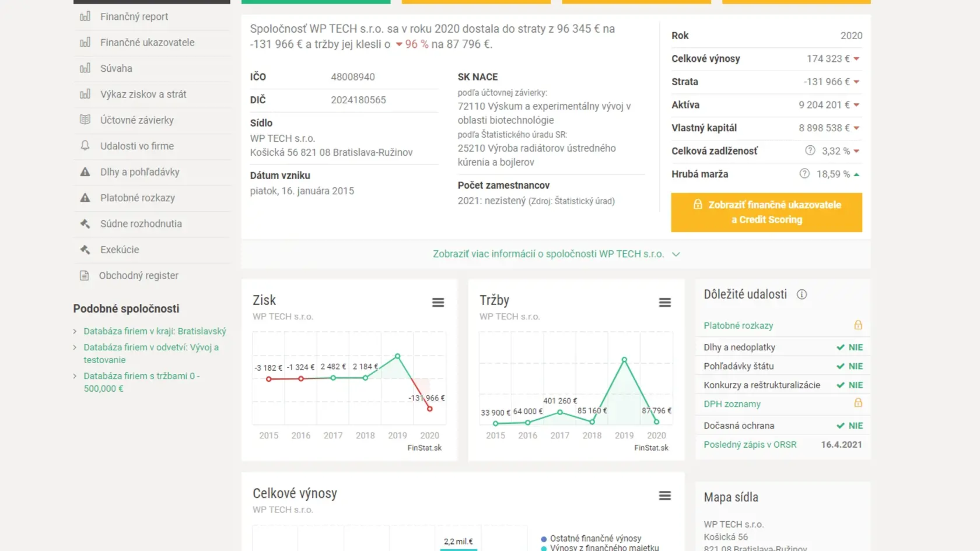Select the Súvaha chart icon

85,68
